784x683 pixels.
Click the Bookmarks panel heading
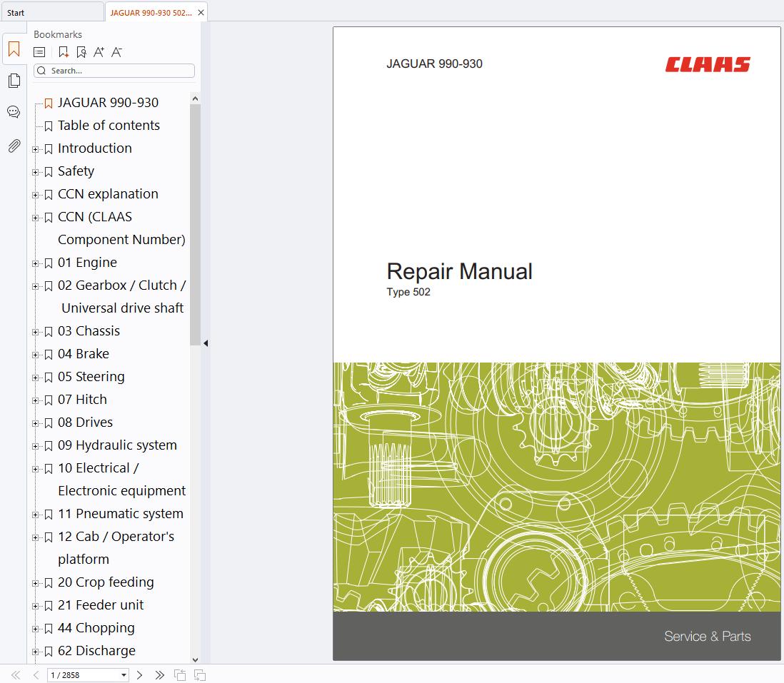(x=58, y=34)
